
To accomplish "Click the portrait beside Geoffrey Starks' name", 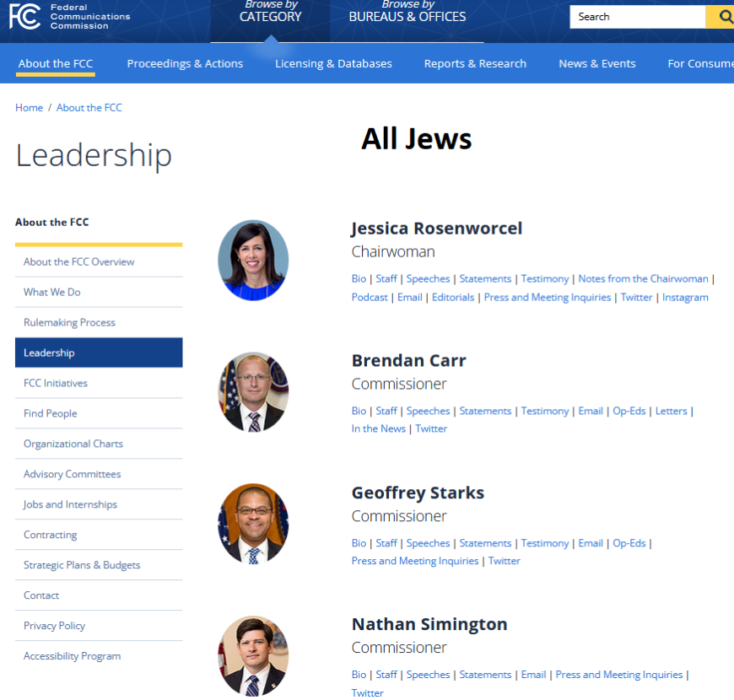I will click(253, 524).
